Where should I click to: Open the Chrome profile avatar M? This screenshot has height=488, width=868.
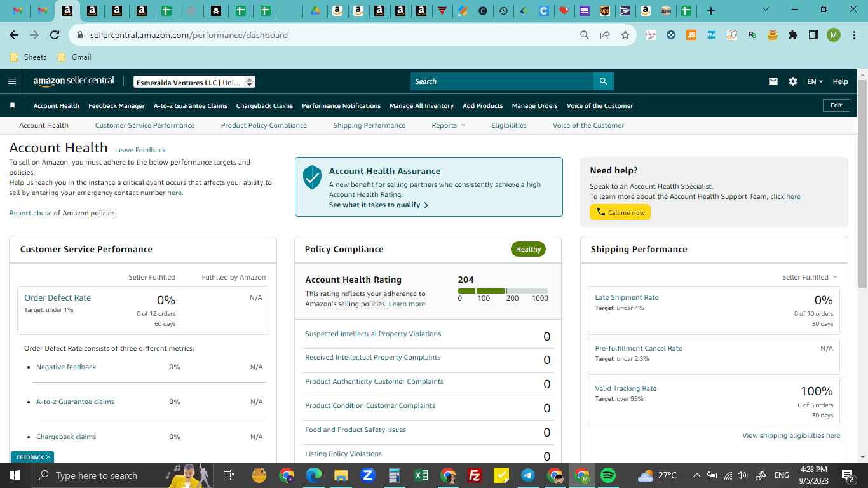pyautogui.click(x=834, y=35)
